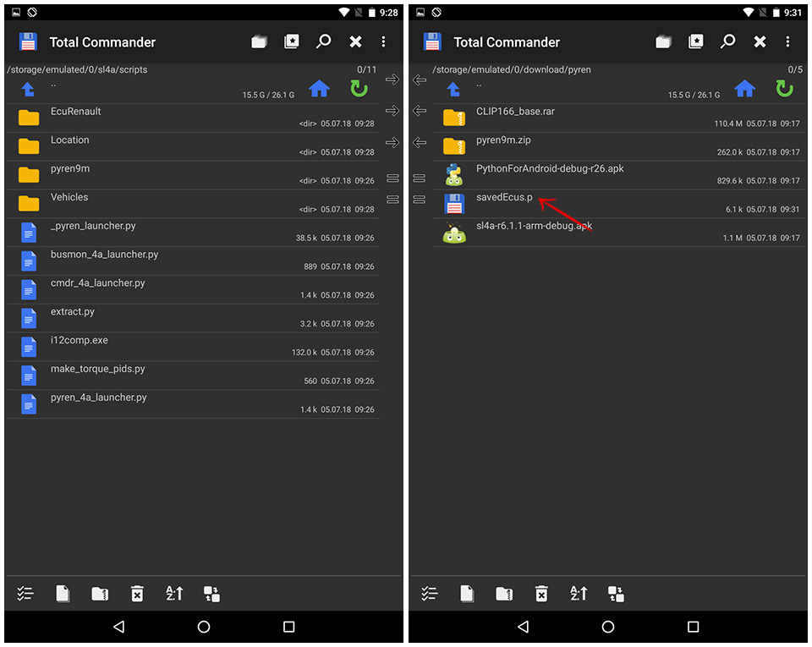The width and height of the screenshot is (812, 647).
Task: Tap delete icon in right bottom bar
Action: (541, 593)
